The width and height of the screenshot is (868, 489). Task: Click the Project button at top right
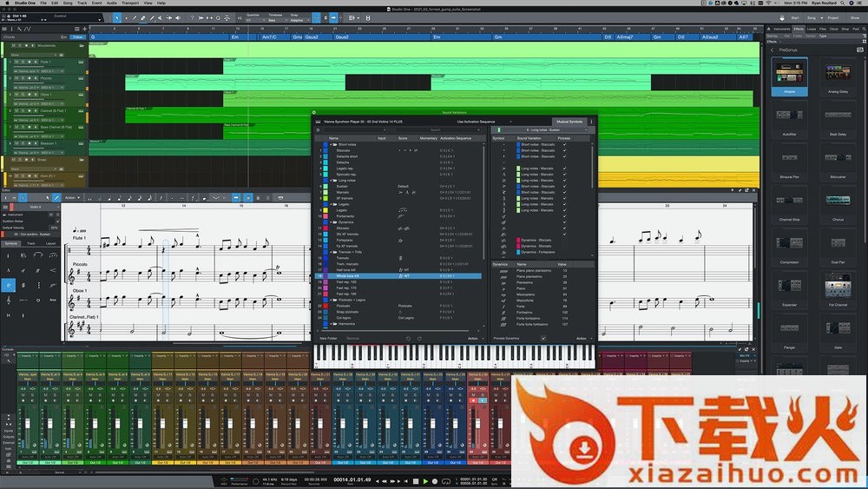coord(833,17)
